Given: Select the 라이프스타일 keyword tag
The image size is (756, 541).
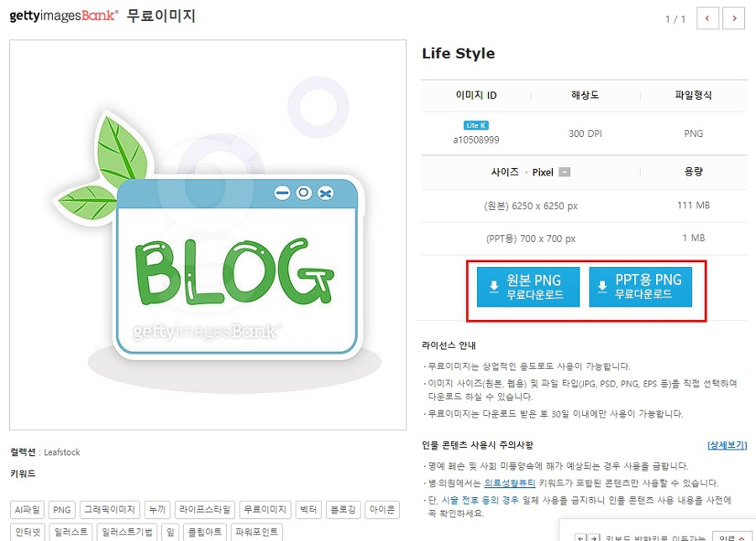Looking at the screenshot, I should pyautogui.click(x=205, y=510).
